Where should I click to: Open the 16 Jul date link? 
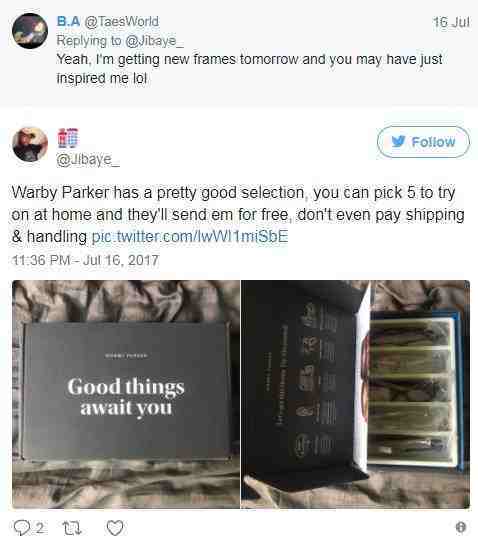451,22
